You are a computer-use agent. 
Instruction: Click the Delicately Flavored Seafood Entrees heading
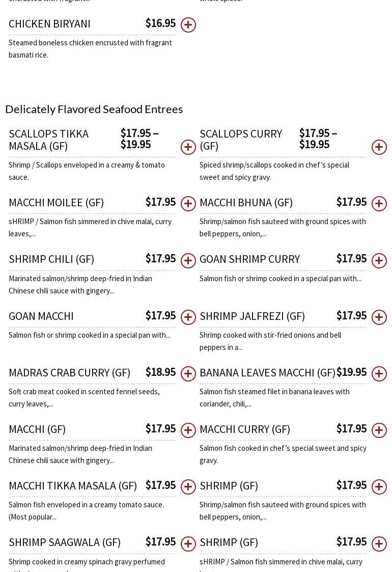(94, 109)
